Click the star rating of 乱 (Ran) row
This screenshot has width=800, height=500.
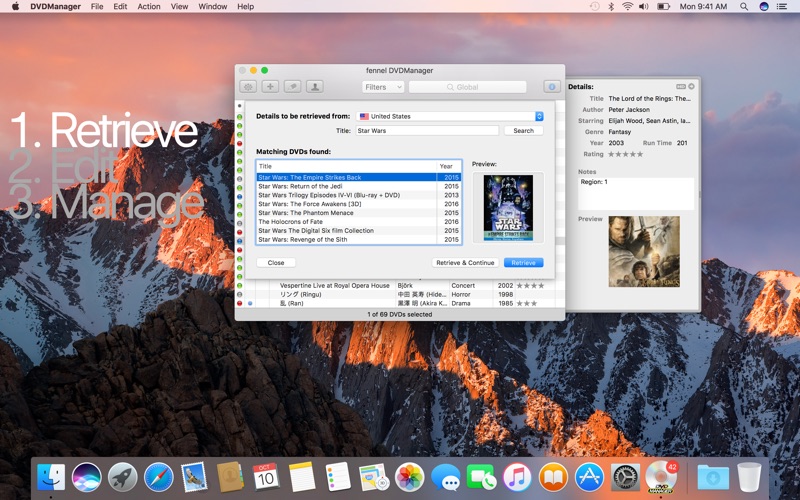527,303
